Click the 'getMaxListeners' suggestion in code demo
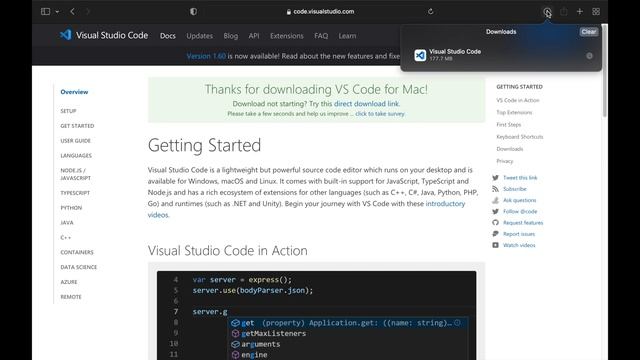The height and width of the screenshot is (360, 640). tap(273, 333)
